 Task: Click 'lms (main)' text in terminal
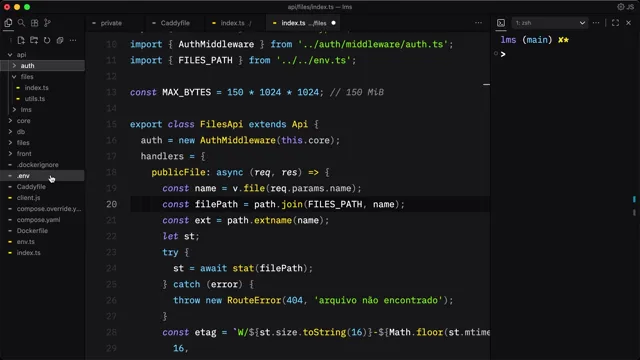(x=526, y=40)
